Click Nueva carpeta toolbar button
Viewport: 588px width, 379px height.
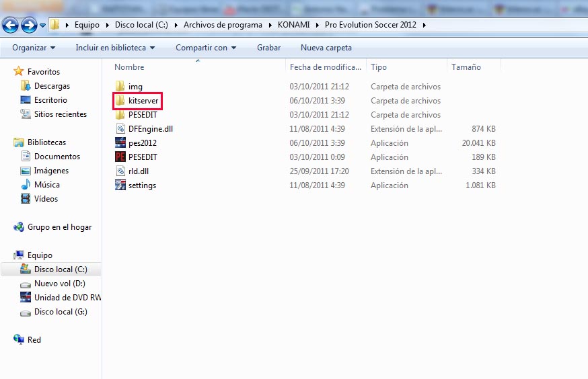pos(326,48)
